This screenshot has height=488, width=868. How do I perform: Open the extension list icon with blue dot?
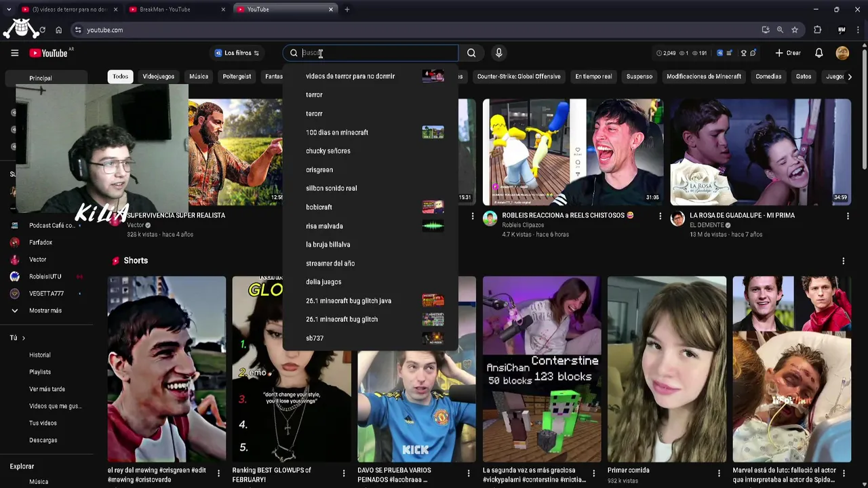pos(730,53)
